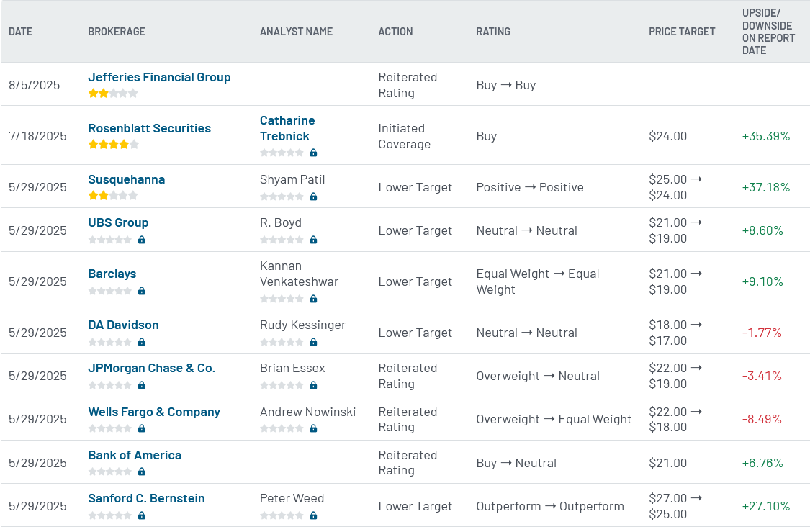Select $27.00 → $25.00 price target

[675, 507]
